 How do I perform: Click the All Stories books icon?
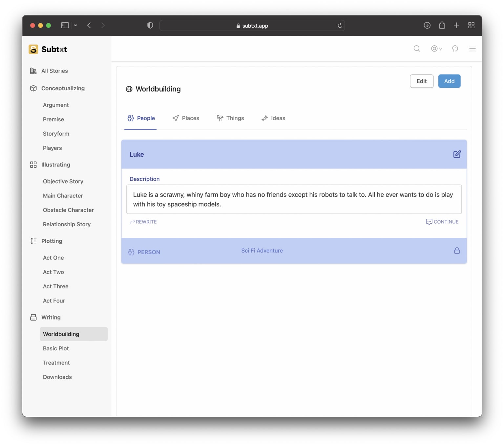tap(33, 71)
